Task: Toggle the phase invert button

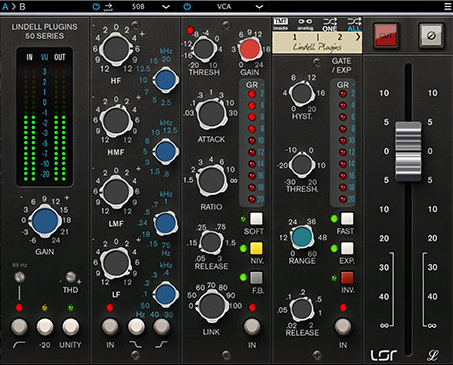Action: coord(431,35)
